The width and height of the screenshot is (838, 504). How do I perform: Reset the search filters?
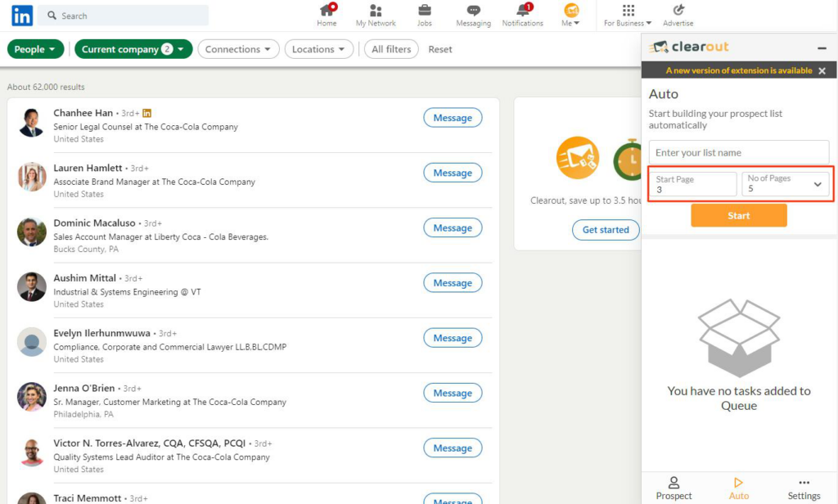[x=439, y=49]
